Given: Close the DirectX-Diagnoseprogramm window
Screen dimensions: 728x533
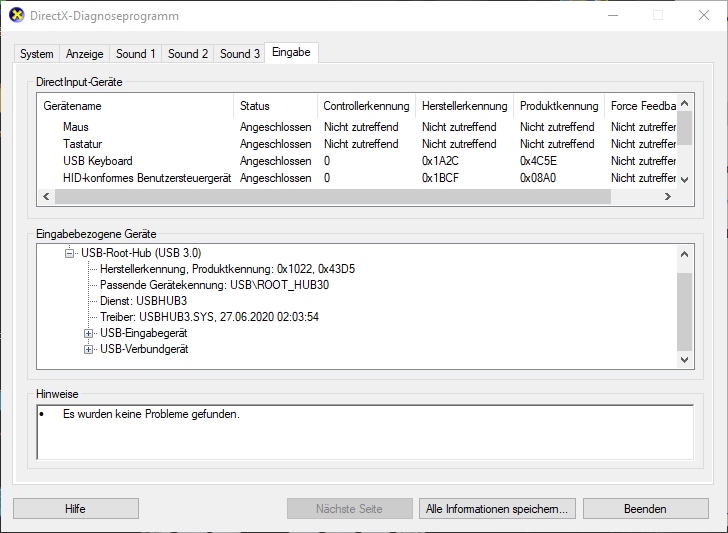Looking at the screenshot, I should (704, 15).
